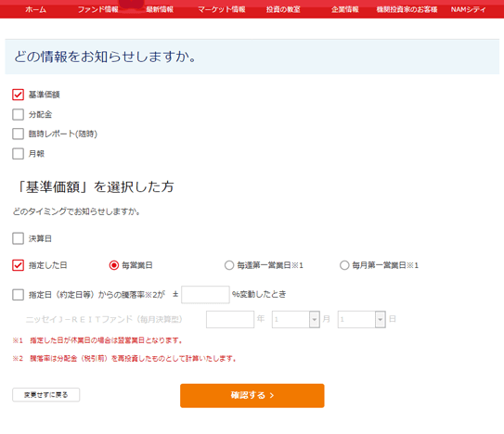Open 投資の教室 navigation item
This screenshot has width=504, height=434.
(283, 9)
